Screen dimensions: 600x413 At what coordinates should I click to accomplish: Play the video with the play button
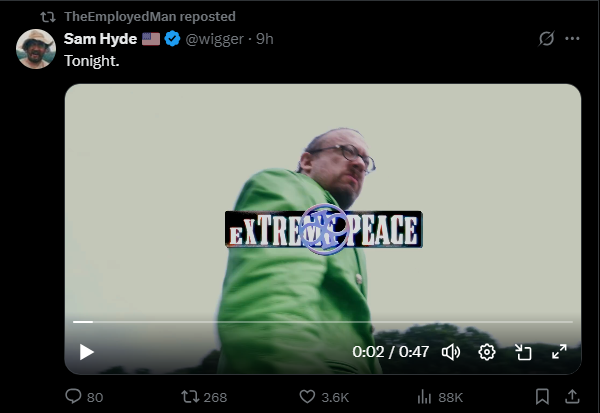(x=86, y=352)
